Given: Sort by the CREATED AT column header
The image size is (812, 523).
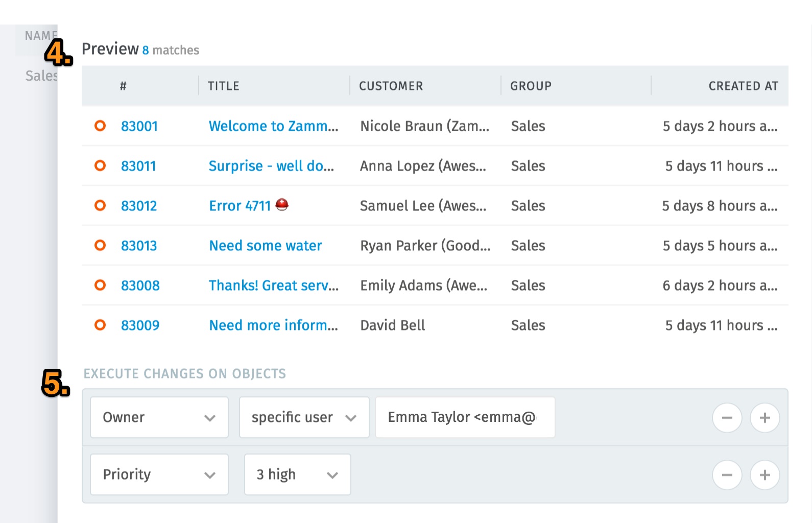Looking at the screenshot, I should coord(744,86).
